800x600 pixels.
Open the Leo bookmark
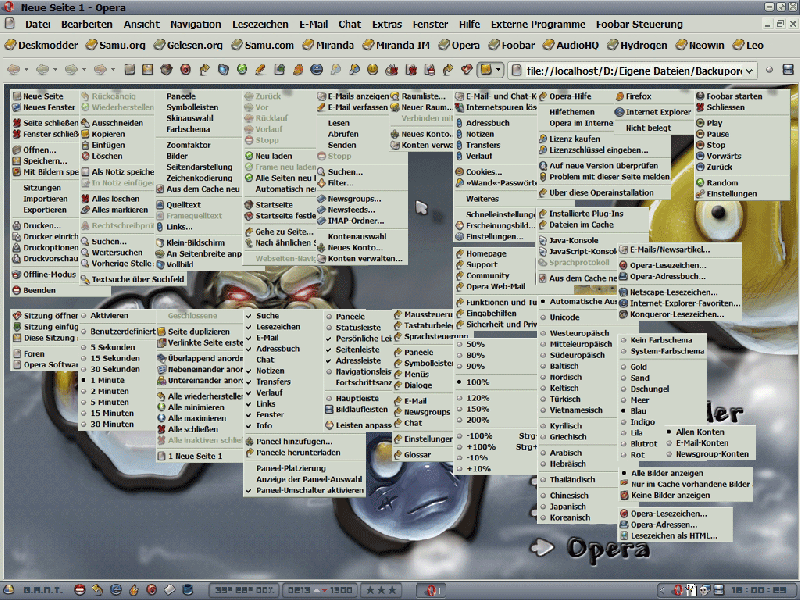[x=748, y=45]
